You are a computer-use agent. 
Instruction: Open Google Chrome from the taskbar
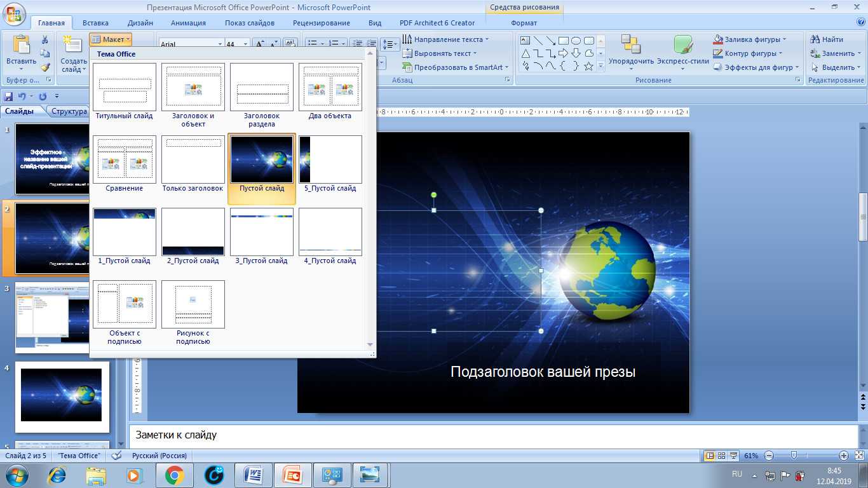point(175,475)
